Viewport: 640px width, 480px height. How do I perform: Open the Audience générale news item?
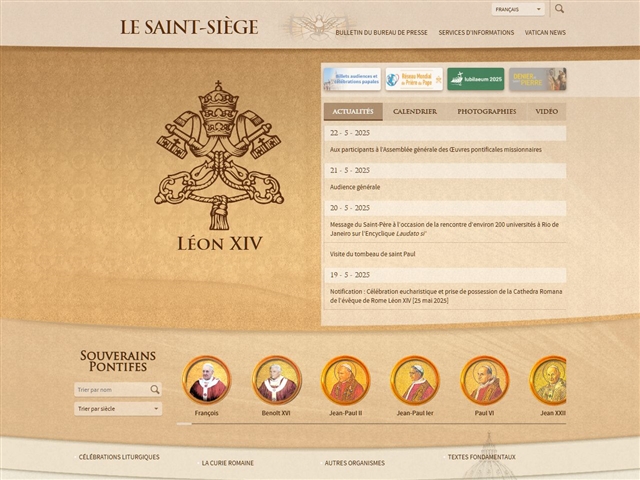pos(355,187)
